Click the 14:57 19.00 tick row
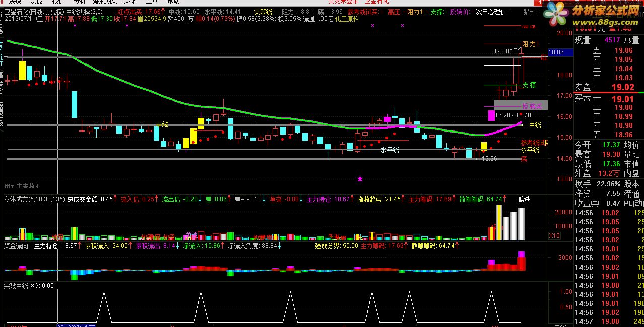The height and width of the screenshot is (327, 644). click(609, 321)
